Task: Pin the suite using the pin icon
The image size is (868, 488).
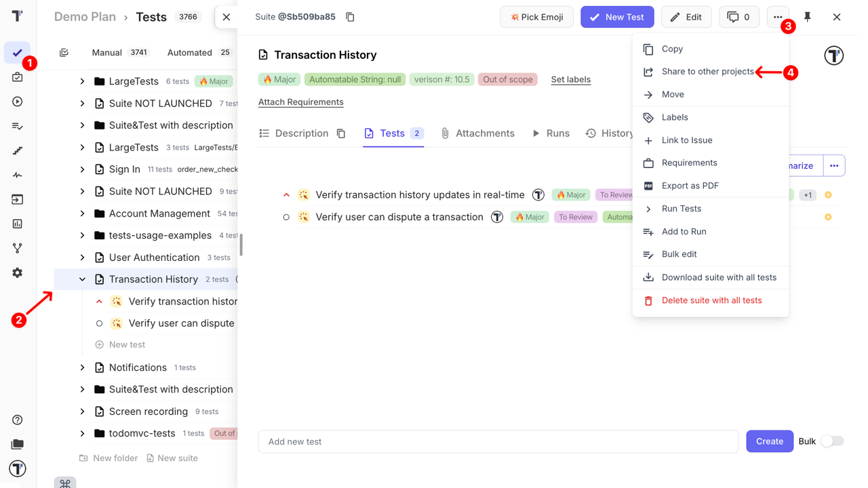Action: tap(807, 16)
